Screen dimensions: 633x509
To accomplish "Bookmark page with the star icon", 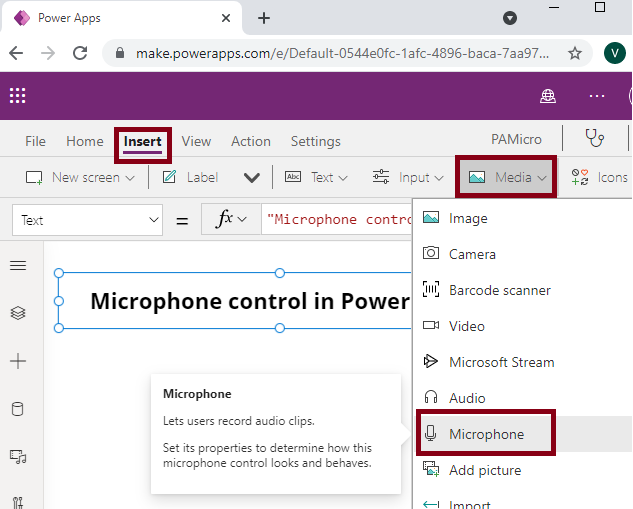I will tap(575, 53).
